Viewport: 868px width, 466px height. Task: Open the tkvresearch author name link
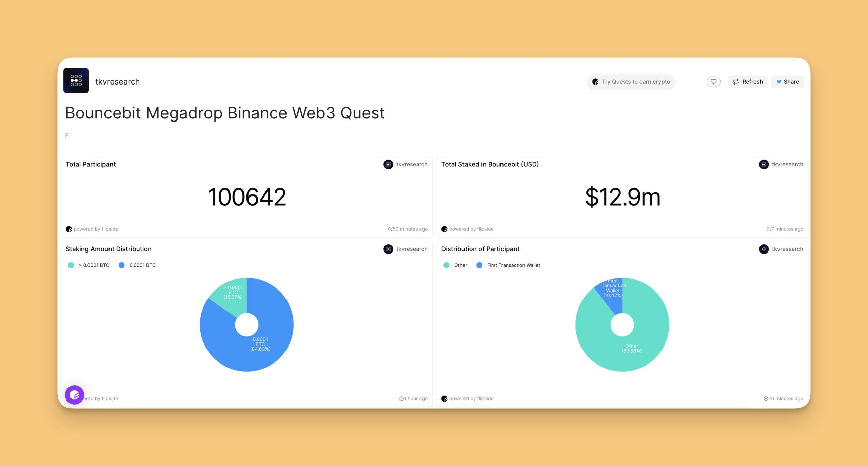(x=117, y=82)
